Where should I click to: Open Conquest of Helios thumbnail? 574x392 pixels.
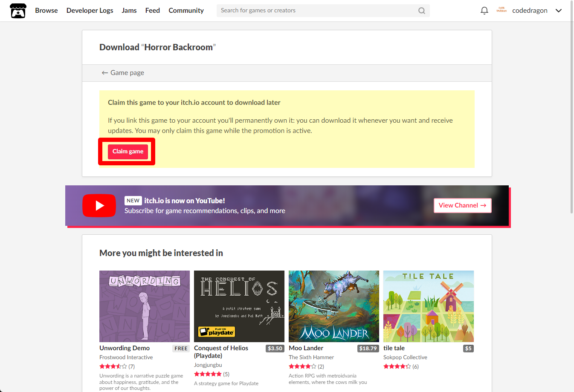239,306
